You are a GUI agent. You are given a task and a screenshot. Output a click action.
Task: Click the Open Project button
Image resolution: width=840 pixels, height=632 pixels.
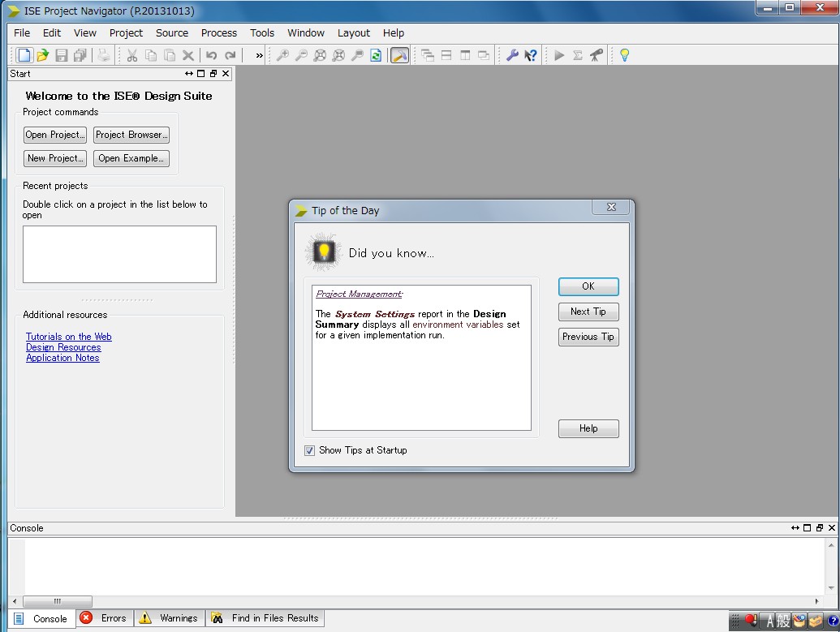click(55, 135)
